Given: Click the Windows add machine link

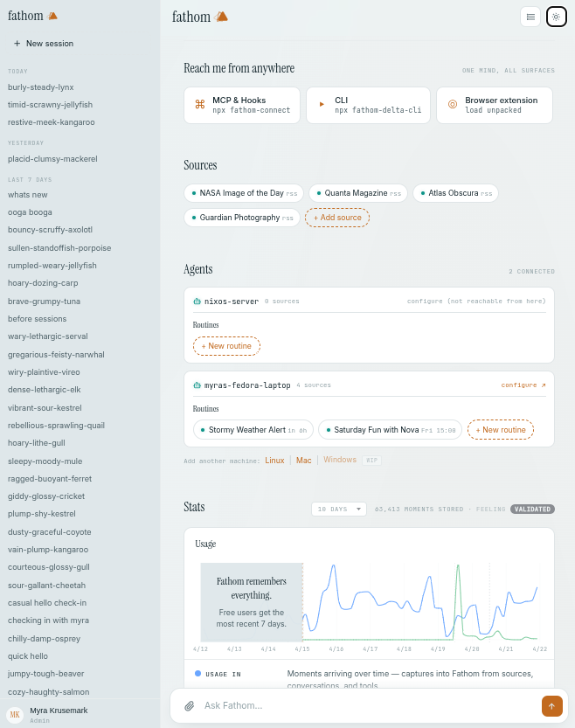Looking at the screenshot, I should click(x=340, y=460).
